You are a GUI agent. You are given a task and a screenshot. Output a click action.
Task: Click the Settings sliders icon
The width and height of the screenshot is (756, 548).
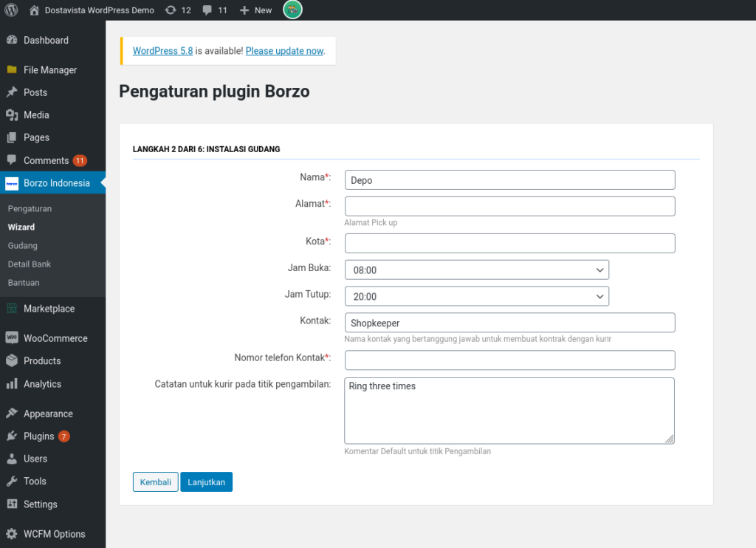(x=12, y=504)
